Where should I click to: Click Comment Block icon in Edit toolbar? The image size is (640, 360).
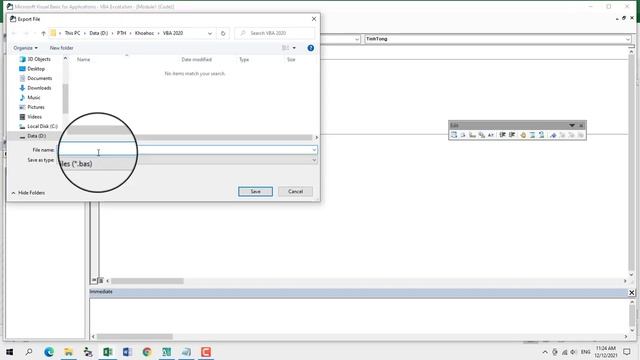[x=532, y=135]
